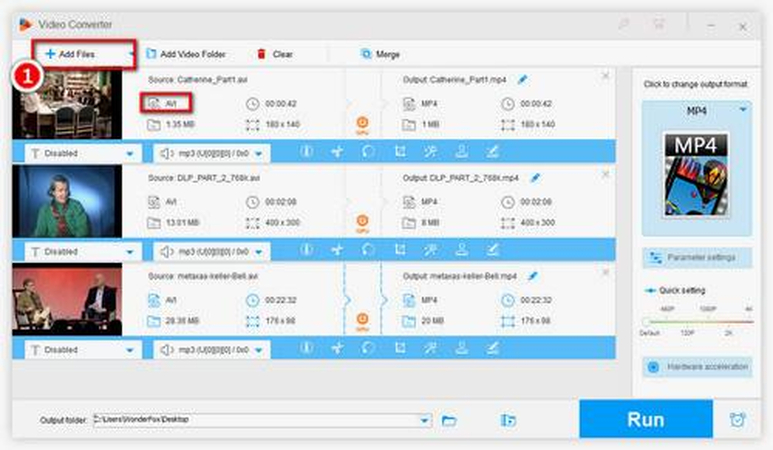Open the crop tool for metaxas-keller-Bell
This screenshot has height=450, width=773.
400,347
